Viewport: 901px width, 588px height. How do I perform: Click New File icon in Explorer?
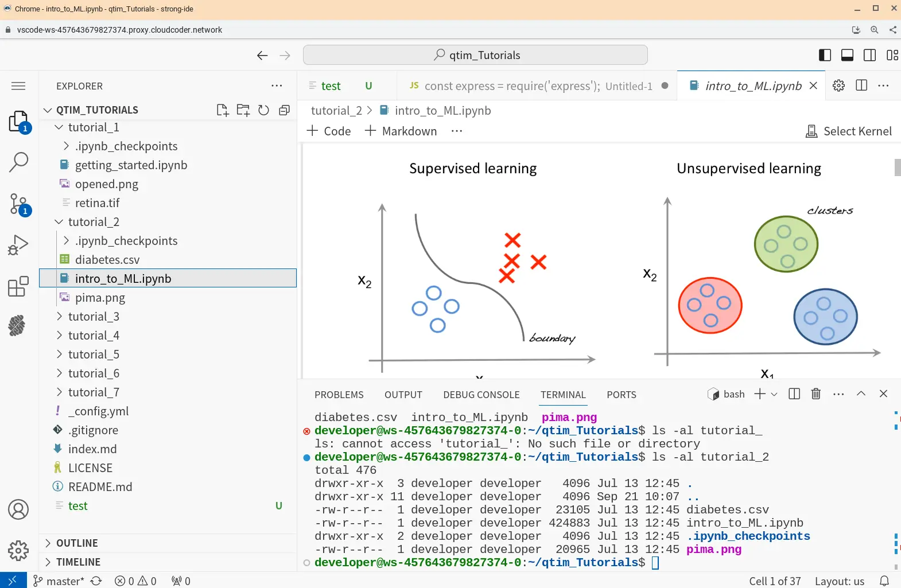point(222,110)
